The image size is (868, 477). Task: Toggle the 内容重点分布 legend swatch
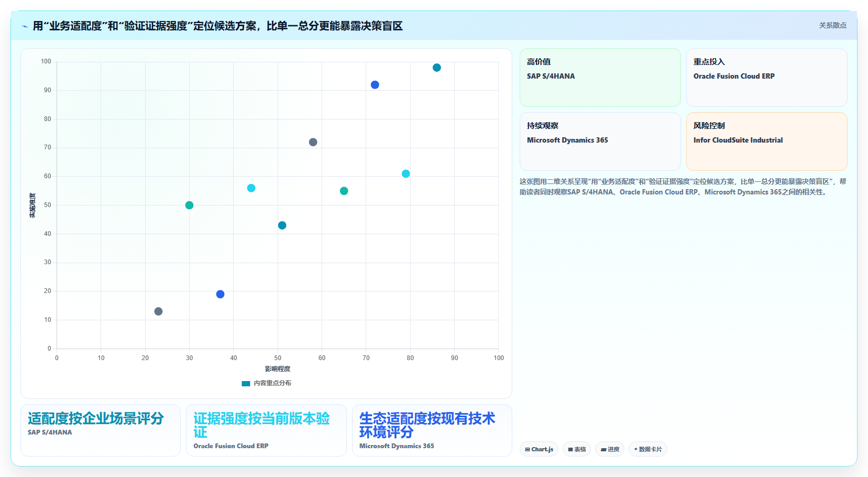point(246,383)
